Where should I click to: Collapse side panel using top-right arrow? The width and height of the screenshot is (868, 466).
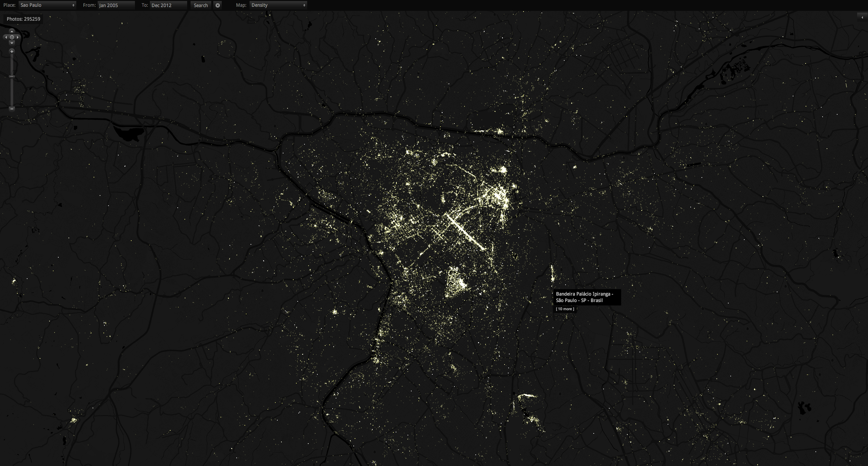(862, 17)
